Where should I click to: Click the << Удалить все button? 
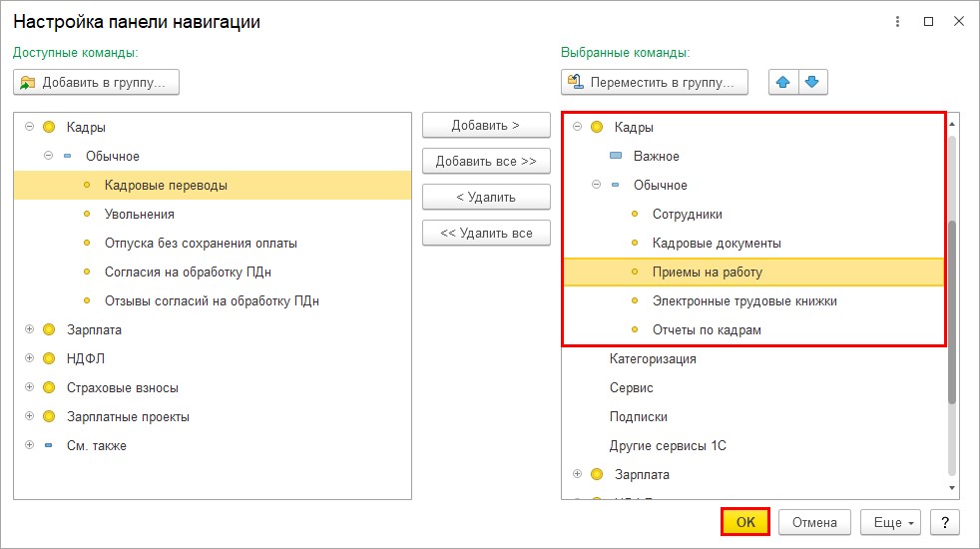486,234
